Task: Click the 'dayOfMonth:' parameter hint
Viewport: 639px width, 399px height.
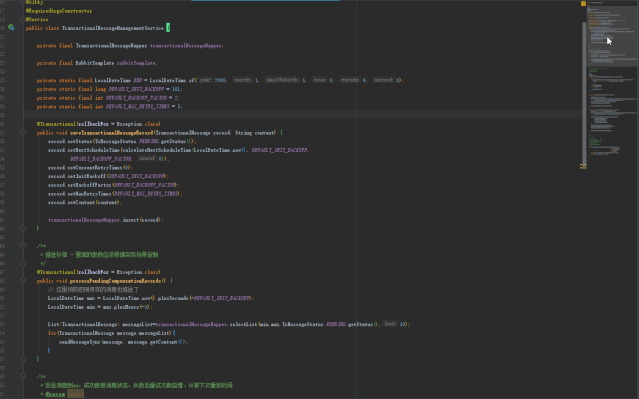Action: point(282,80)
